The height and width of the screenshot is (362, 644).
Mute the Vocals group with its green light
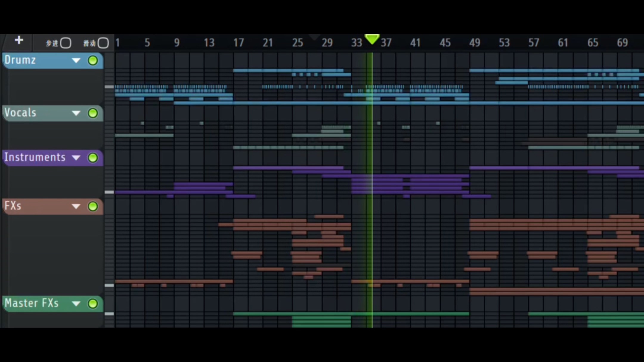click(x=93, y=113)
